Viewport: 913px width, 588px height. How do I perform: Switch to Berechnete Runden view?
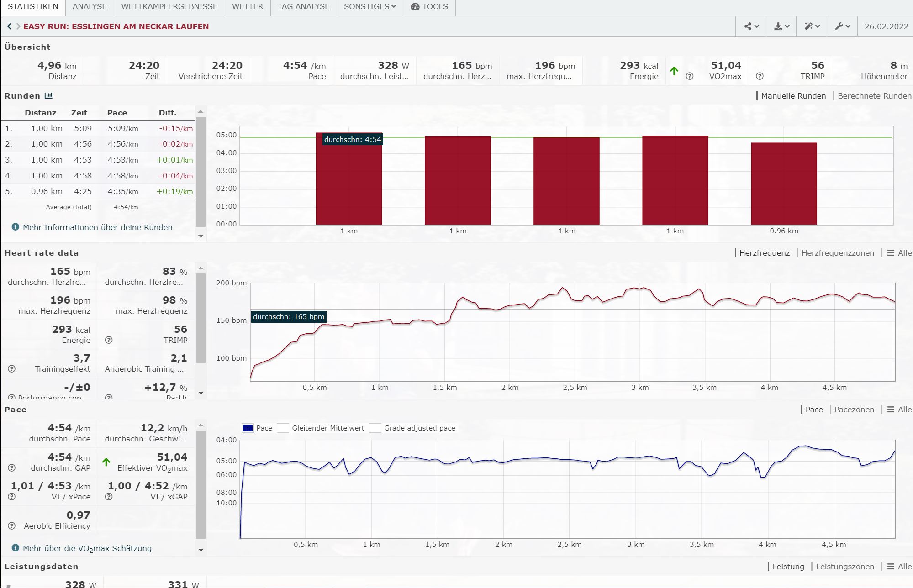point(874,96)
